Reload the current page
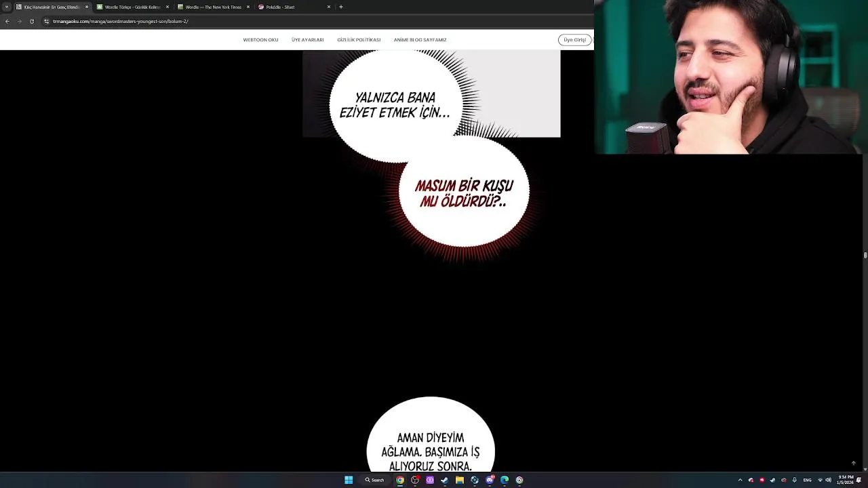 point(31,21)
